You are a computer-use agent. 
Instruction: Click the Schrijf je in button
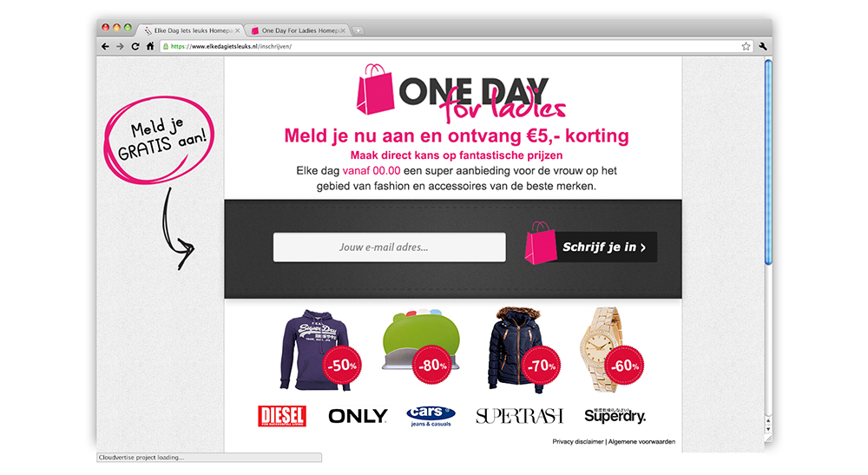tap(590, 247)
